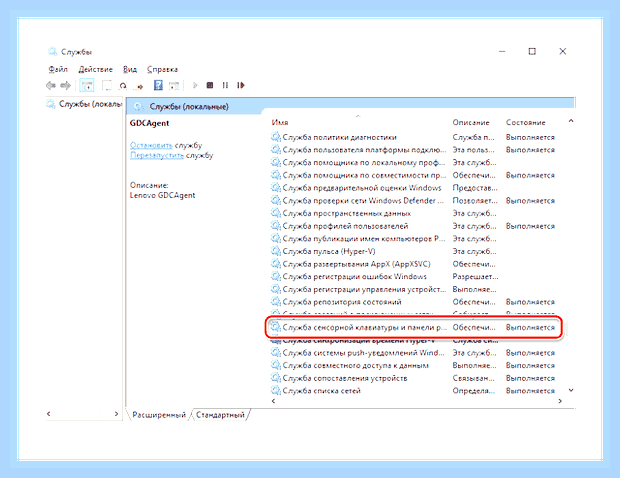Toggle the show/hide action pane icon

tap(174, 85)
